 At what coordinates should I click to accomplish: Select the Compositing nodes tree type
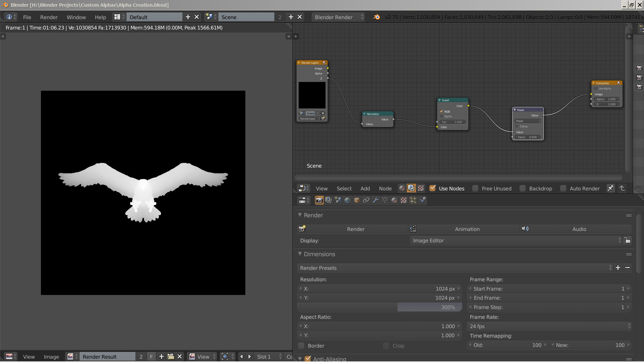click(411, 188)
